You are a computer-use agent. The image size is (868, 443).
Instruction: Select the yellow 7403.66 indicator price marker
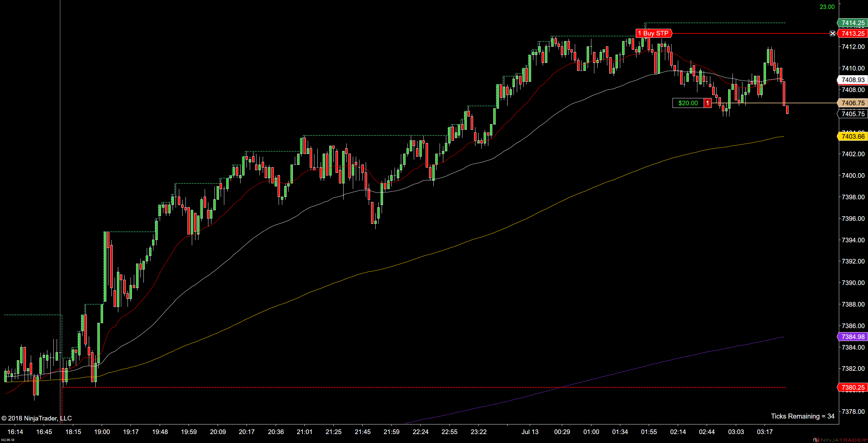(x=852, y=136)
